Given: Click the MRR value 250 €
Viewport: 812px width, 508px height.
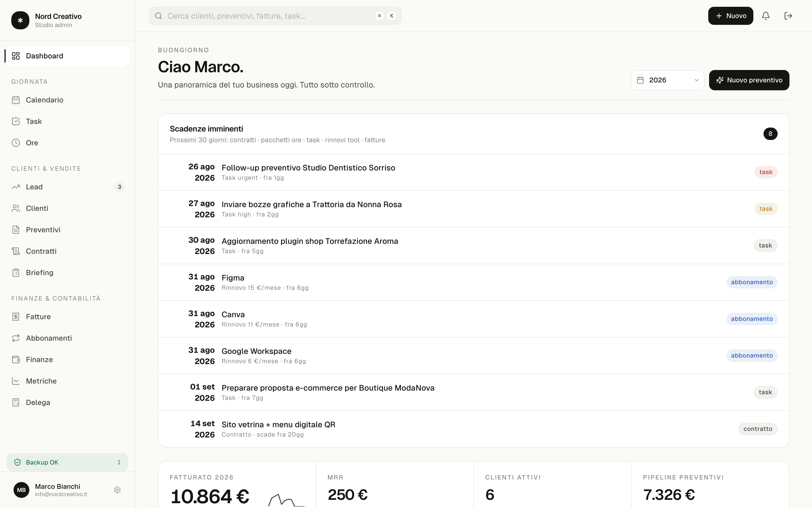Looking at the screenshot, I should pyautogui.click(x=348, y=495).
